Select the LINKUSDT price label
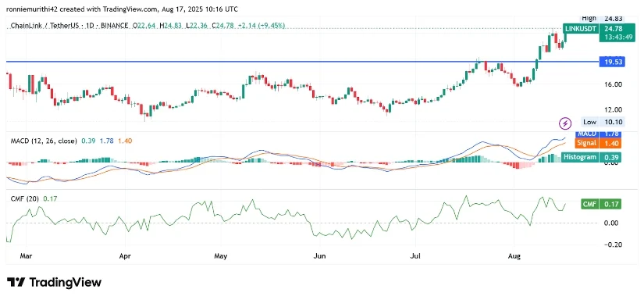This screenshot has height=300, width=644. 580,29
